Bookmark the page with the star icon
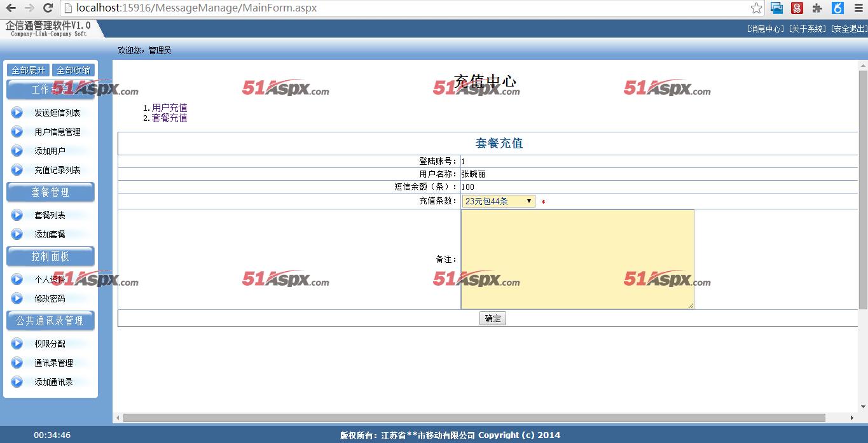The image size is (868, 443). pos(756,8)
